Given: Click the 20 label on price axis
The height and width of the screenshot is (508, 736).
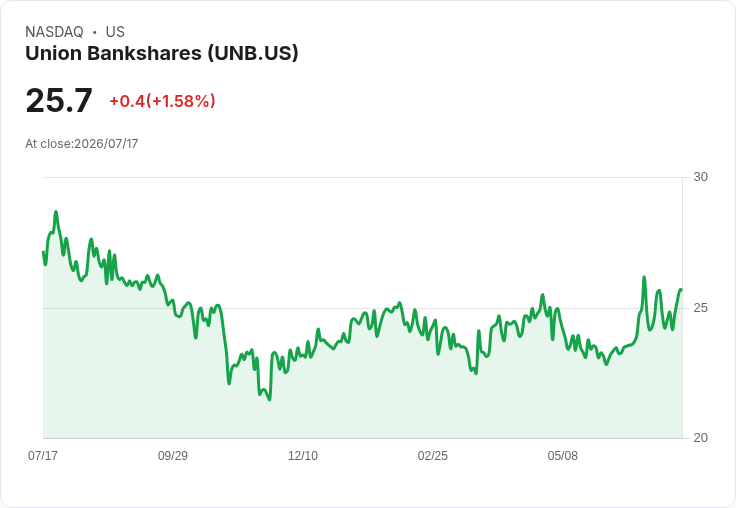Looking at the screenshot, I should (700, 438).
